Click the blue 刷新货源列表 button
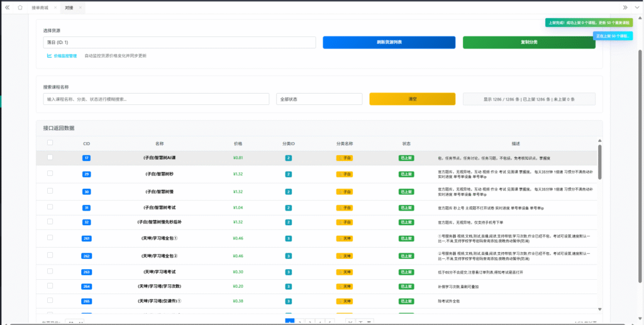This screenshot has height=325, width=644. click(x=389, y=43)
